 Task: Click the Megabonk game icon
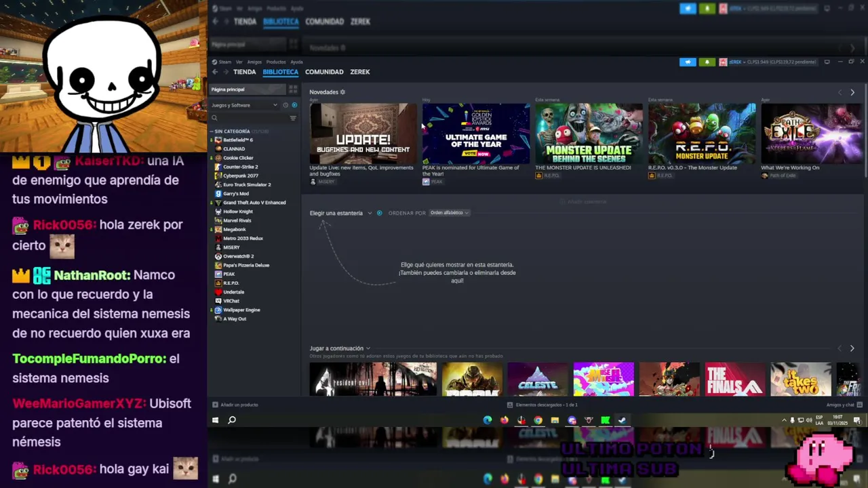[x=218, y=229]
